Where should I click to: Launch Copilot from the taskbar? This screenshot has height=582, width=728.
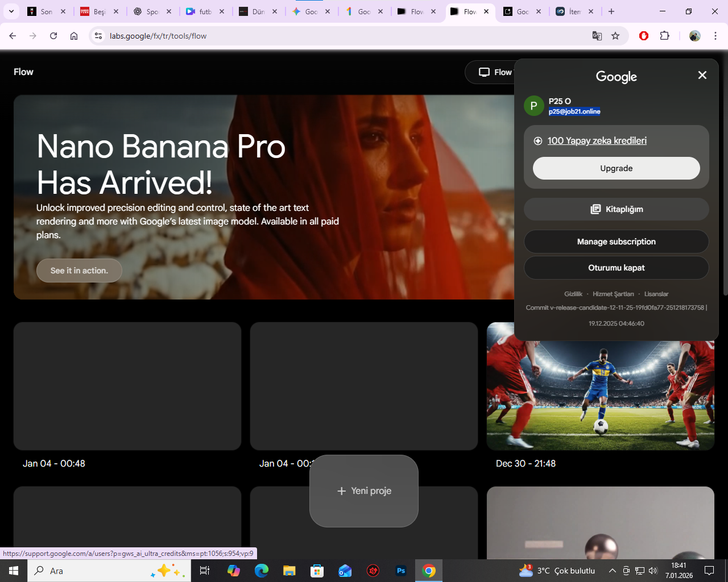pos(234,571)
